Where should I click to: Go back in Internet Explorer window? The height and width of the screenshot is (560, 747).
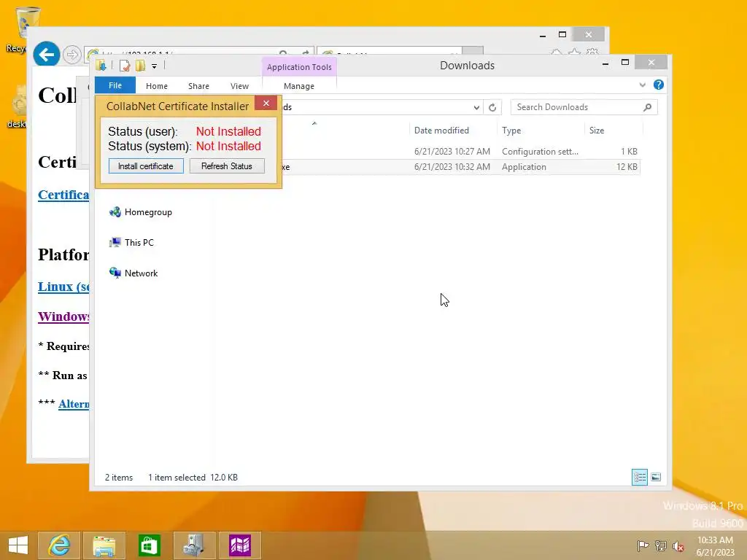pos(47,55)
